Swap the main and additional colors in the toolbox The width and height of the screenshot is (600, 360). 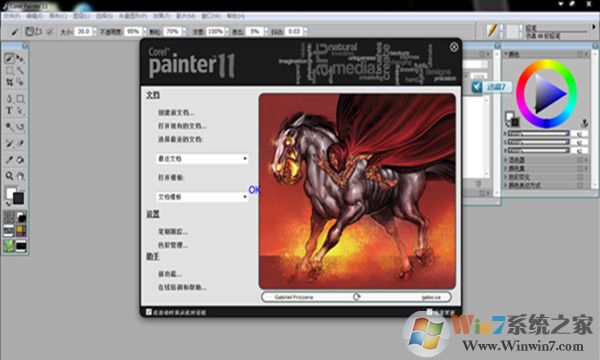[x=8, y=204]
